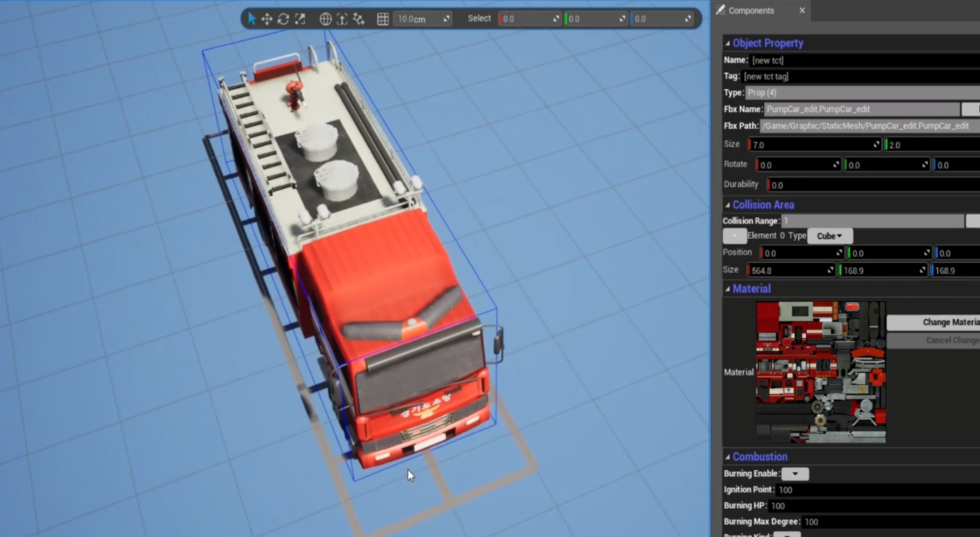Close the Components tab

coord(802,10)
